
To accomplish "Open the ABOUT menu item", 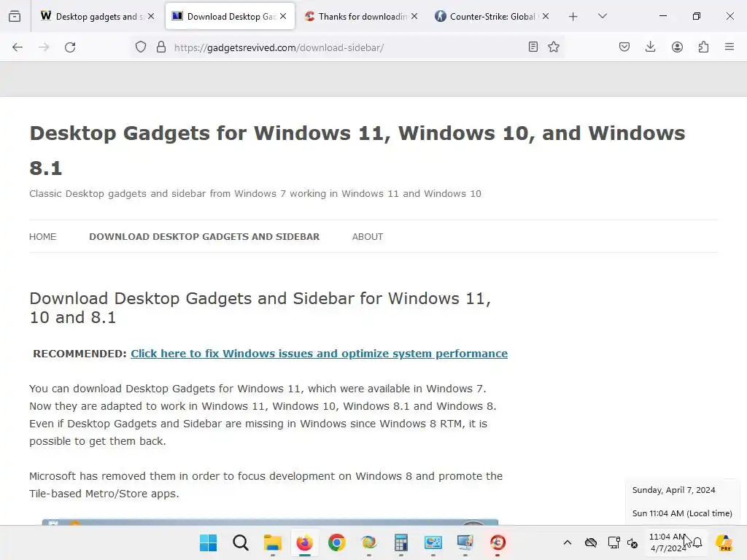I will pyautogui.click(x=368, y=237).
